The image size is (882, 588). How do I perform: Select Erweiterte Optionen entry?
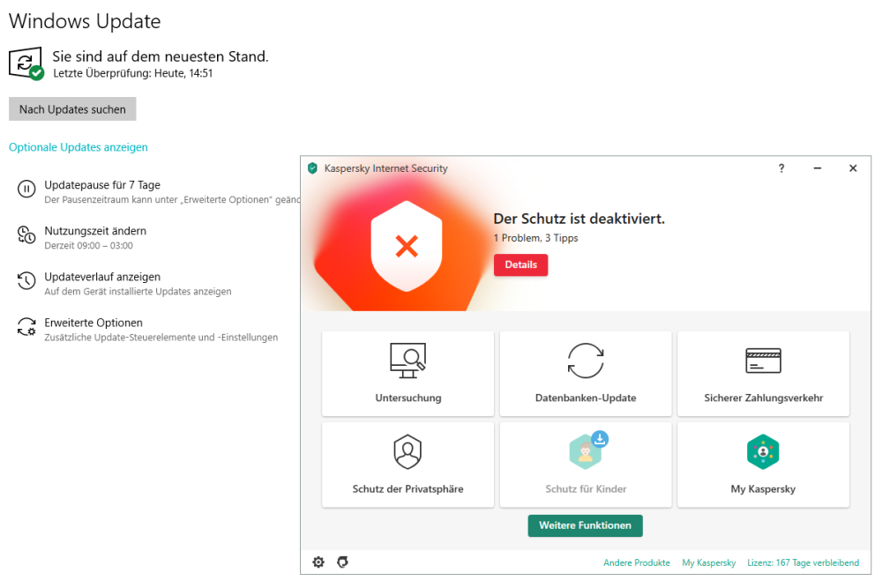(x=93, y=324)
